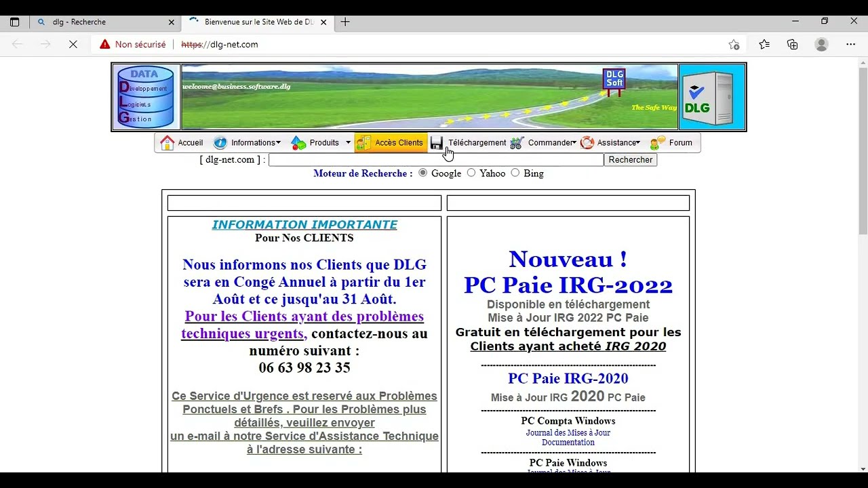Open the Téléchargement menu item
Screen dimensions: 868x488
[x=468, y=142]
